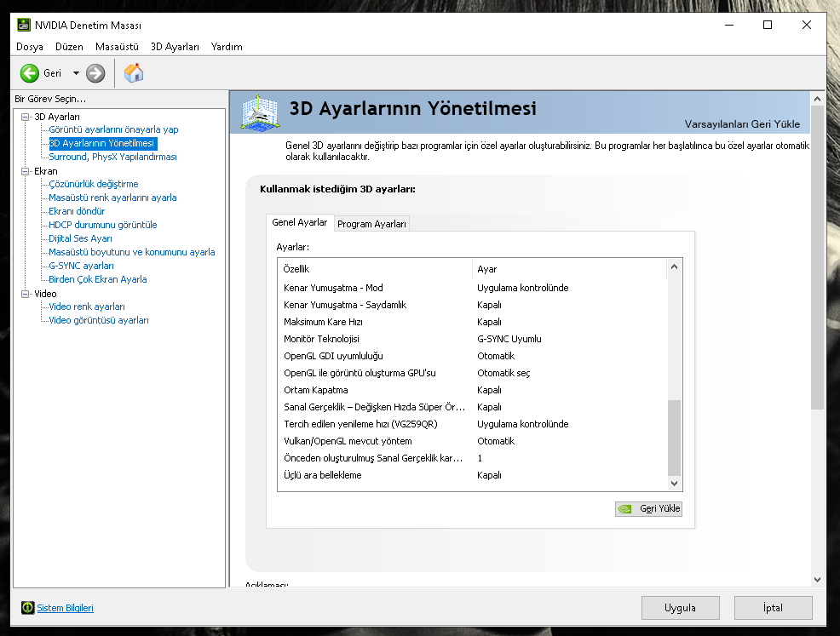Click the grey forward arrow icon
Screen dimensions: 840x636
pyautogui.click(x=95, y=73)
